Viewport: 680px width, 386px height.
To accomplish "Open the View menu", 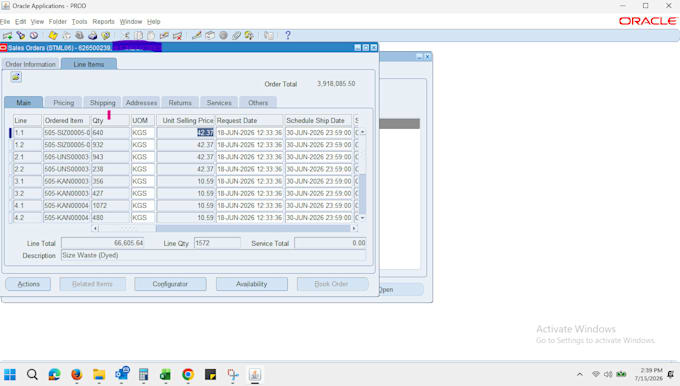I will pyautogui.click(x=37, y=22).
